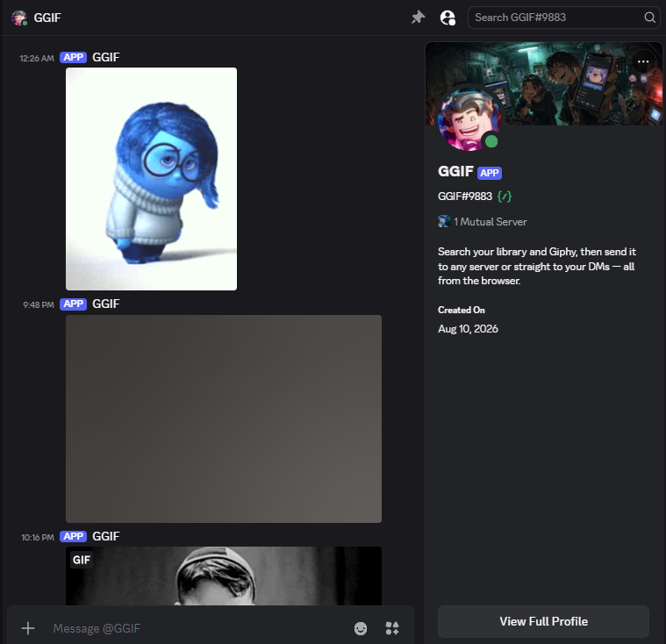Open the three-dot menu on profile banner
Screen dimensions: 666x644
click(x=643, y=61)
